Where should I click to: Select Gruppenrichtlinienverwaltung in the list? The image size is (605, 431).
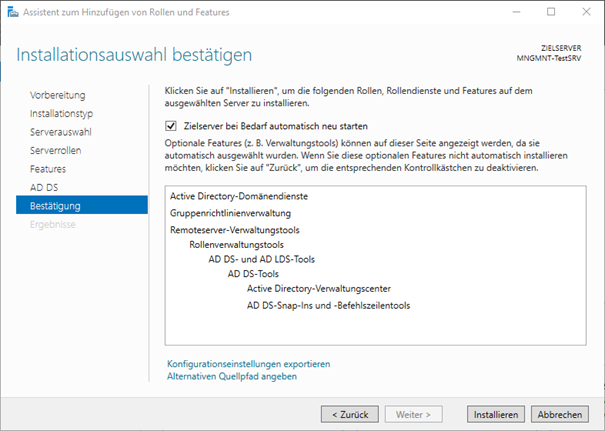[230, 213]
